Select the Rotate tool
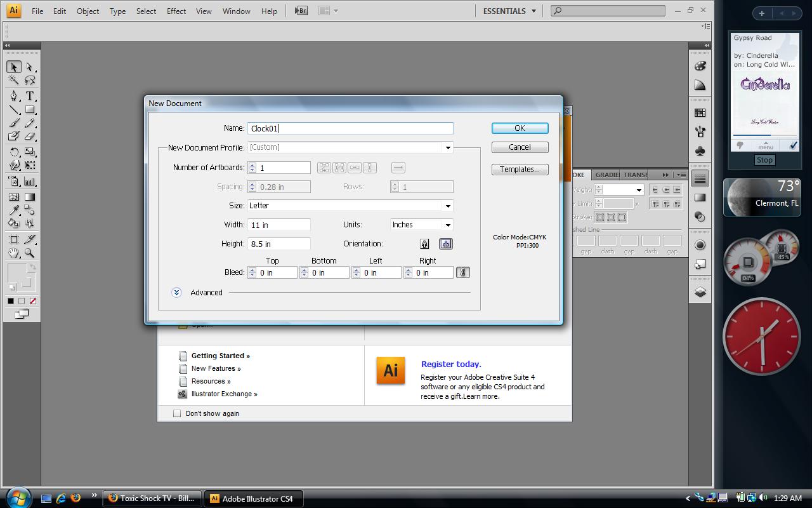This screenshot has height=508, width=812. coord(14,152)
